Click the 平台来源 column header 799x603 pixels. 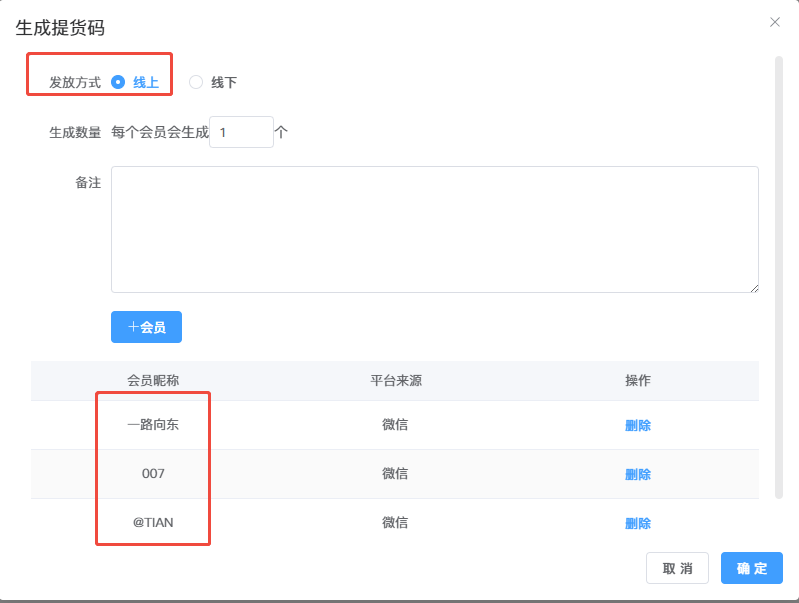point(395,380)
